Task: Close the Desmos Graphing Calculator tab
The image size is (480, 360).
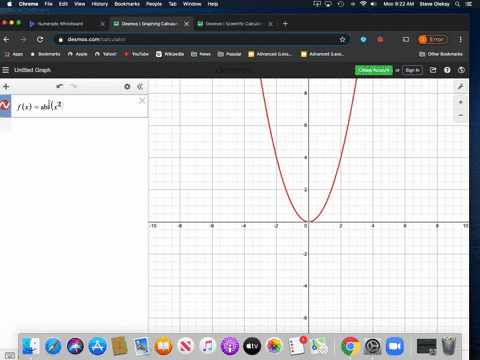Action: tap(187, 24)
